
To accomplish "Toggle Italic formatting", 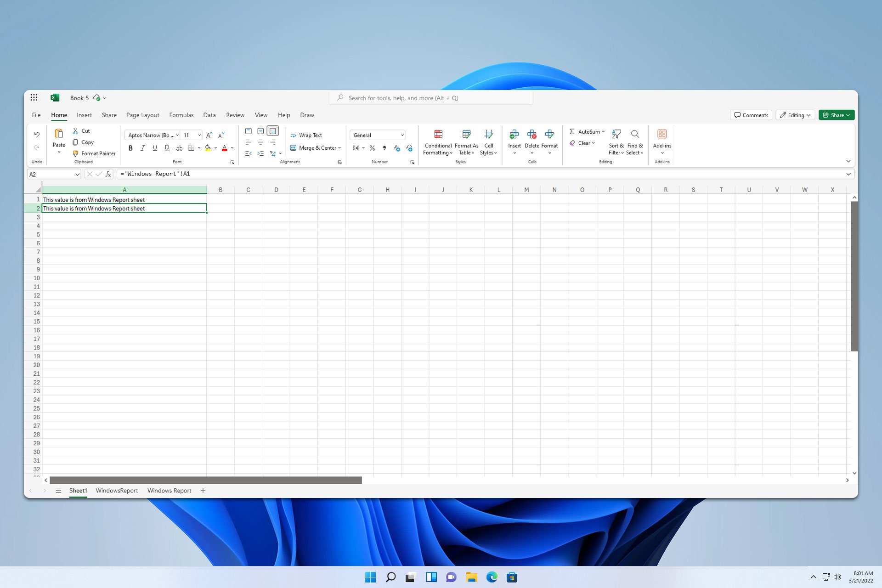I will [x=142, y=148].
